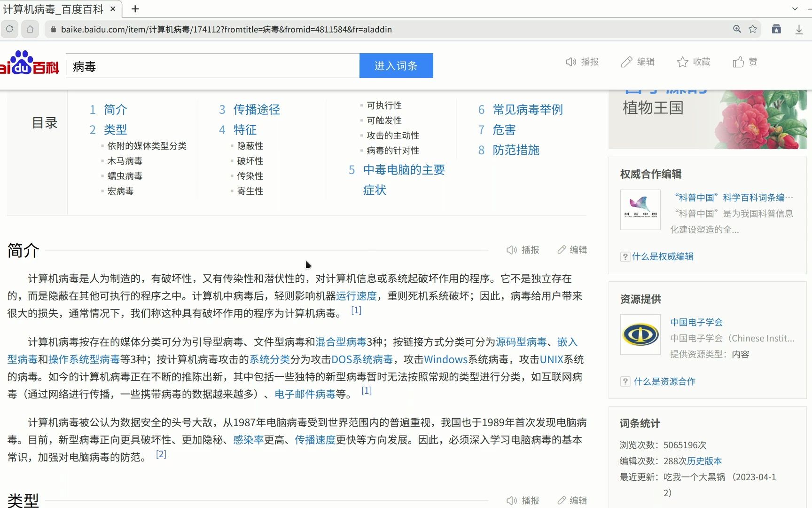The width and height of the screenshot is (812, 508).
Task: Open the 混合型病毒 link
Action: 341,342
